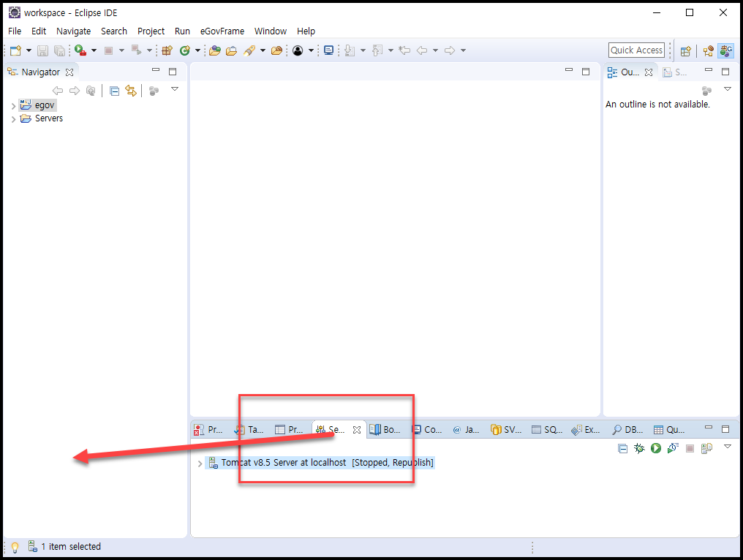Open the New wizard dropdown arrow
This screenshot has width=743, height=560.
(x=29, y=50)
